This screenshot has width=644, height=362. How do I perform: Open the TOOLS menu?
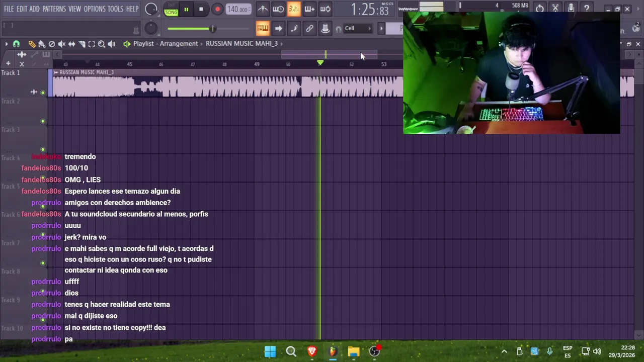[x=115, y=9]
